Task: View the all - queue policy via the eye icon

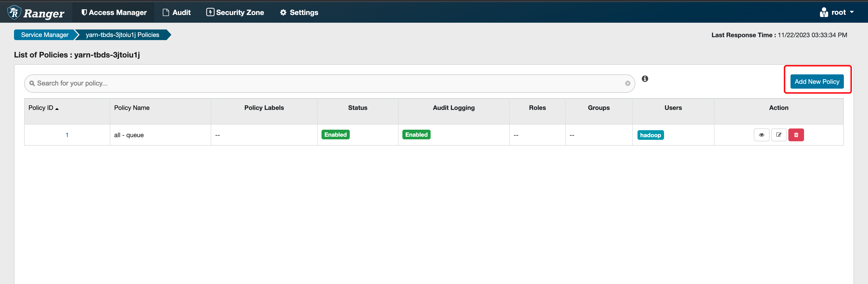Action: (x=761, y=135)
